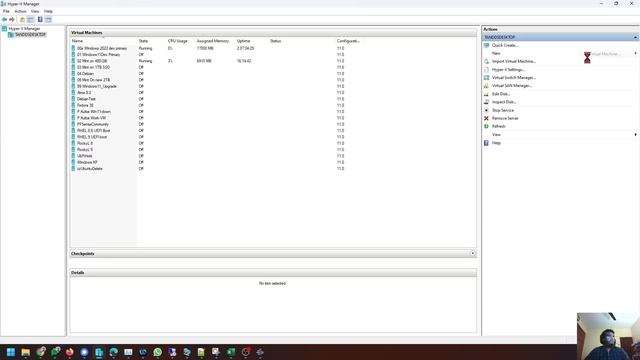Viewport: 640px width, 360px height.
Task: Select the server node under Hyper-V Manager
Action: point(30,35)
